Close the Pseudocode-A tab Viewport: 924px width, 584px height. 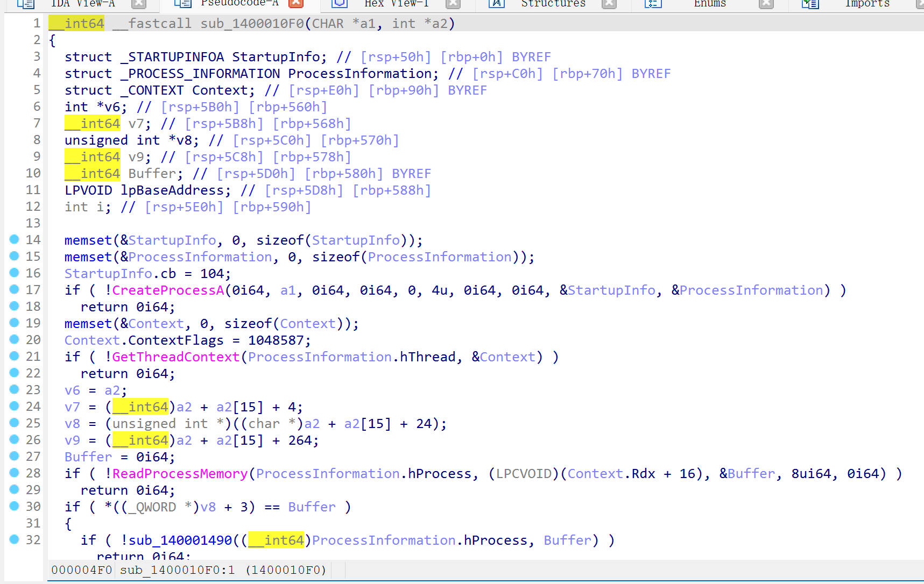(x=296, y=4)
